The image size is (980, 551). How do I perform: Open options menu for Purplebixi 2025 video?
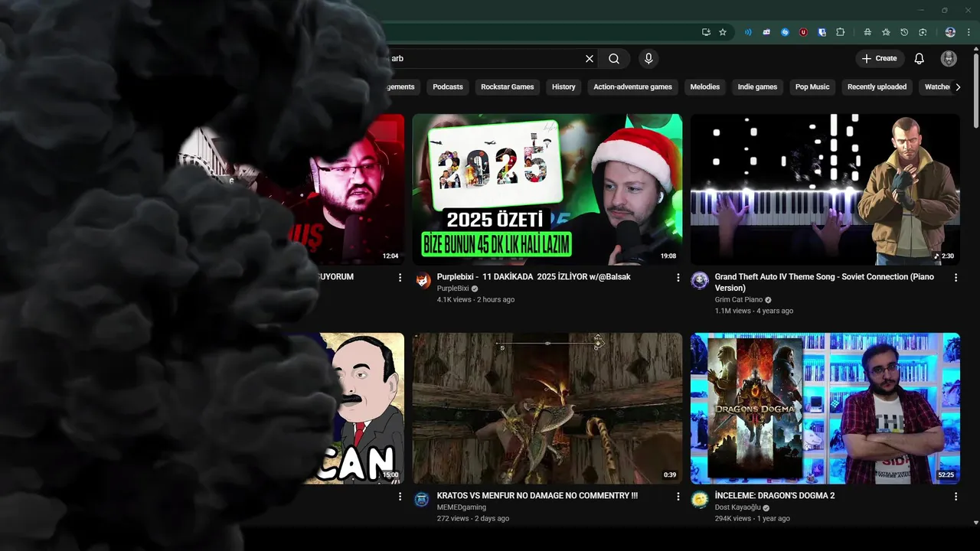tap(678, 278)
